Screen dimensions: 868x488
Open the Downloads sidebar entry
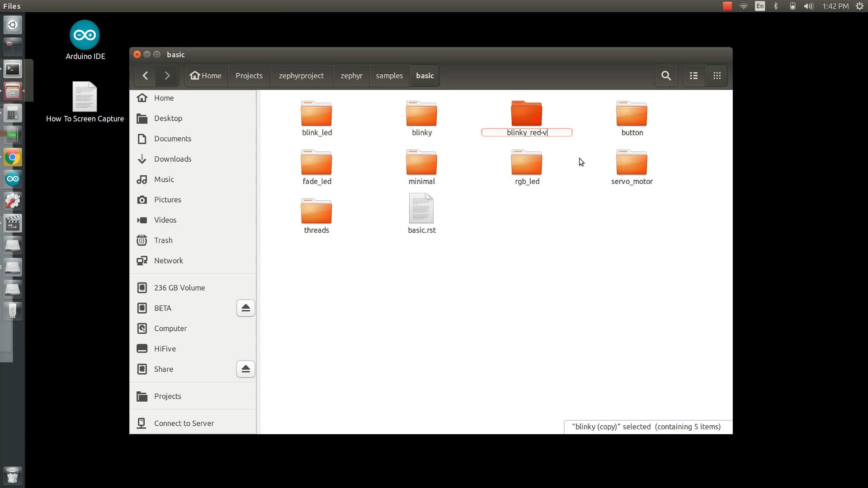coord(172,159)
